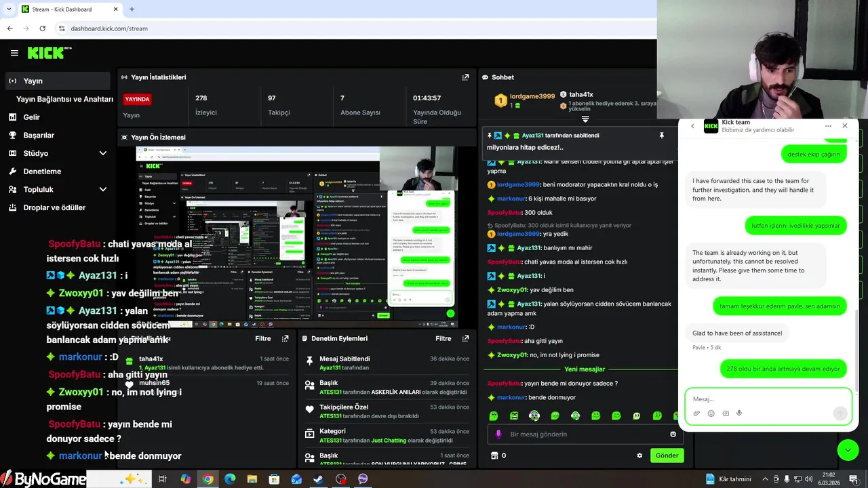This screenshot has width=868, height=488.
Task: Go back in the browser toolbar
Action: [x=9, y=28]
